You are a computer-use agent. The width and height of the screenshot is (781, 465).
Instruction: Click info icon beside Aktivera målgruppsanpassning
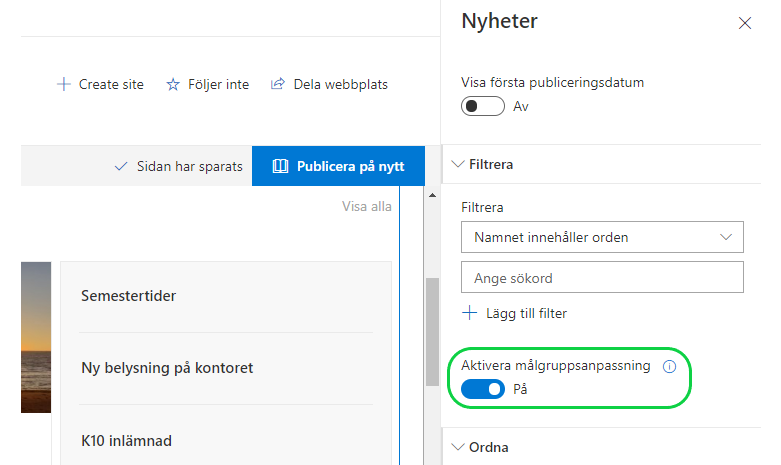coord(669,367)
